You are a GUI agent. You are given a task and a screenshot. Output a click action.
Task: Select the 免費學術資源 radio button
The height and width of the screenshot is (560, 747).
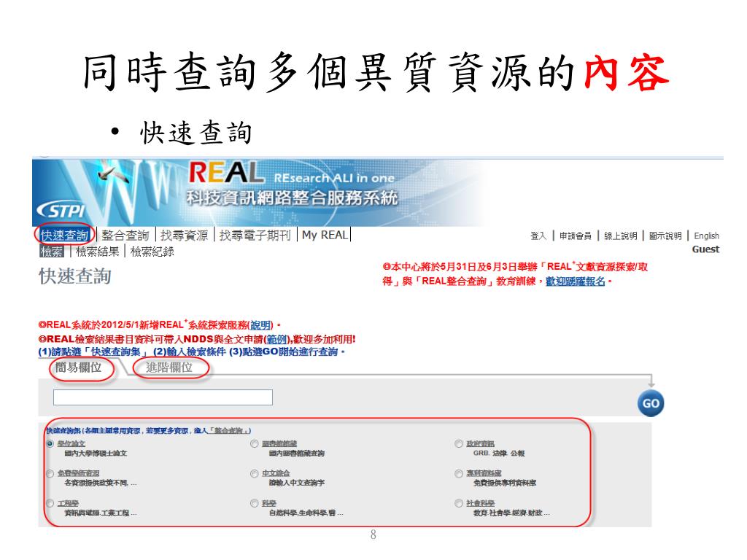(50, 473)
